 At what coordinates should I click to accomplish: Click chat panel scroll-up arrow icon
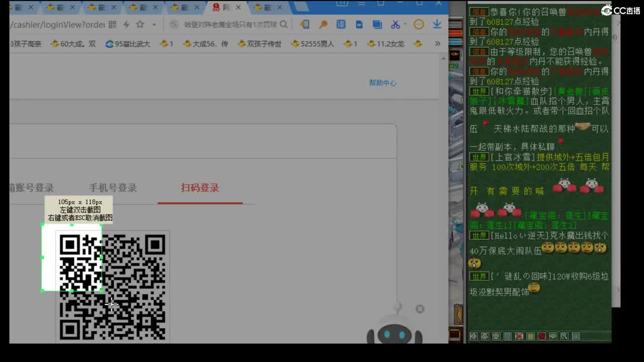tap(485, 336)
